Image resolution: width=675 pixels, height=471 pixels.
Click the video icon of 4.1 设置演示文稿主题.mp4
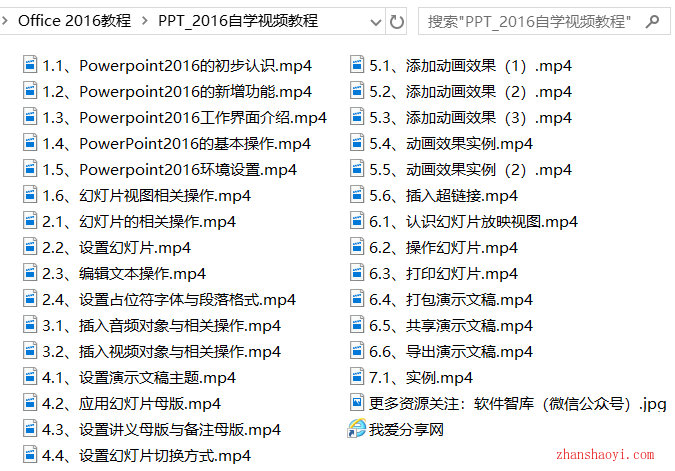click(30, 377)
